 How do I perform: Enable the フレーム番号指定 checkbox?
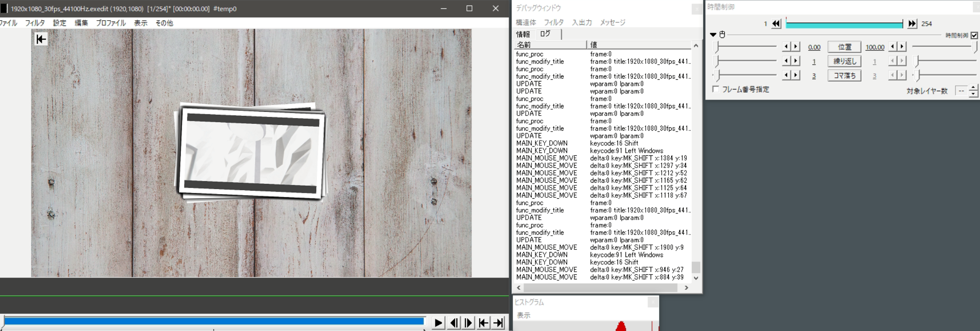[x=716, y=89]
